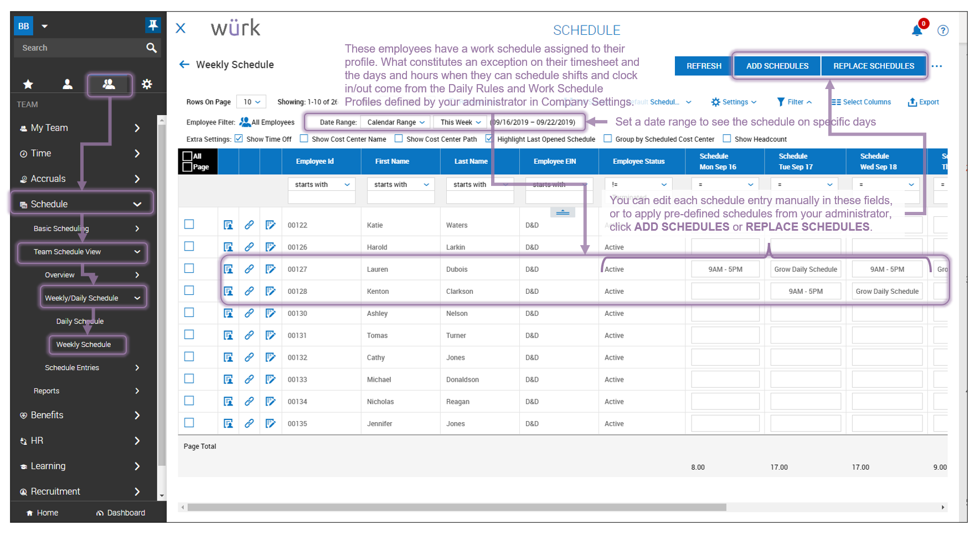Check the All rows checkbox in header

tap(187, 156)
